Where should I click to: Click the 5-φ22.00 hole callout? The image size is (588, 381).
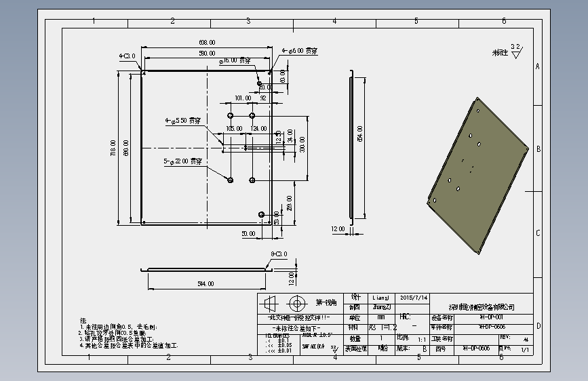182,161
